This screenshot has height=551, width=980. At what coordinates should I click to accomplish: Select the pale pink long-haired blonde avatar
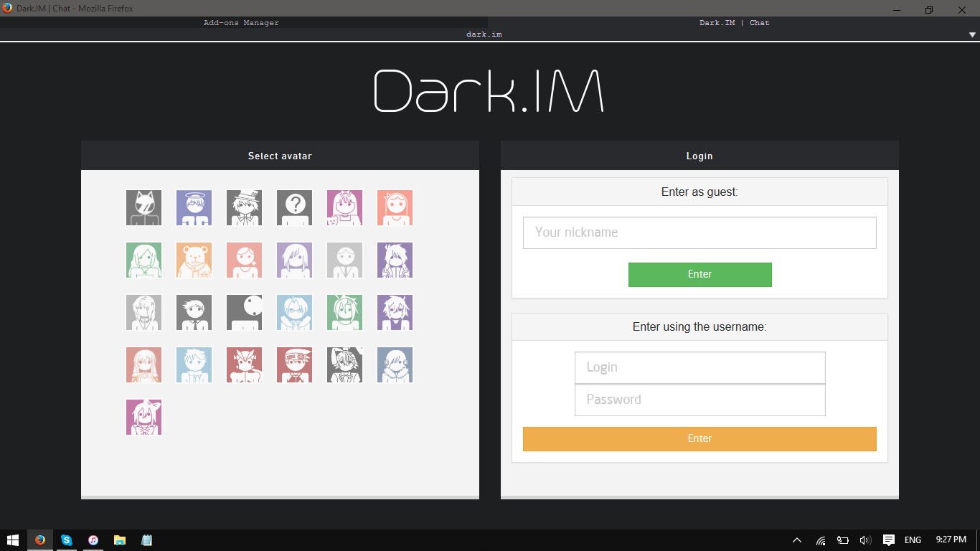click(x=143, y=364)
